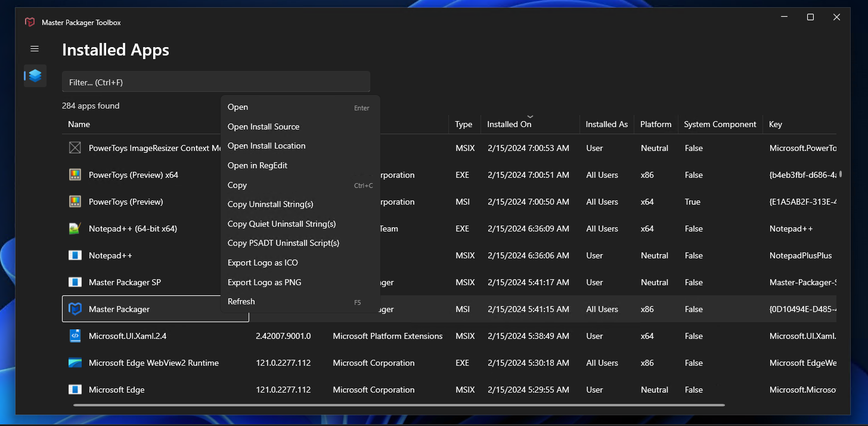Click the Microsoft.UI.Xaml.2.4 row icon
This screenshot has height=426, width=868.
(x=75, y=336)
